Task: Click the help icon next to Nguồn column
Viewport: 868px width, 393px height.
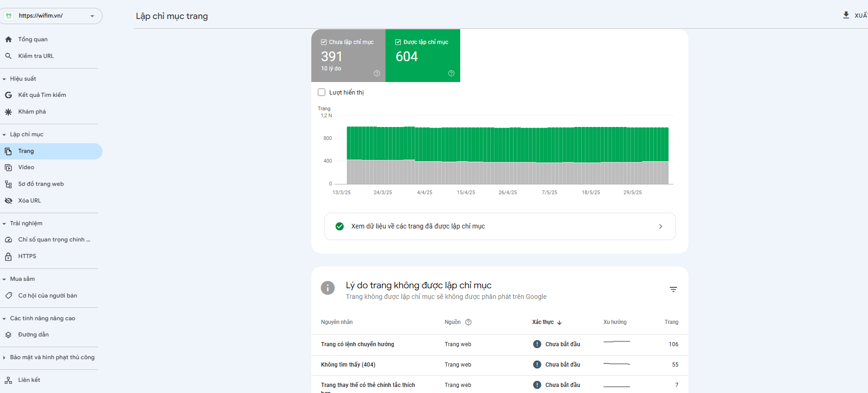Action: (469, 322)
